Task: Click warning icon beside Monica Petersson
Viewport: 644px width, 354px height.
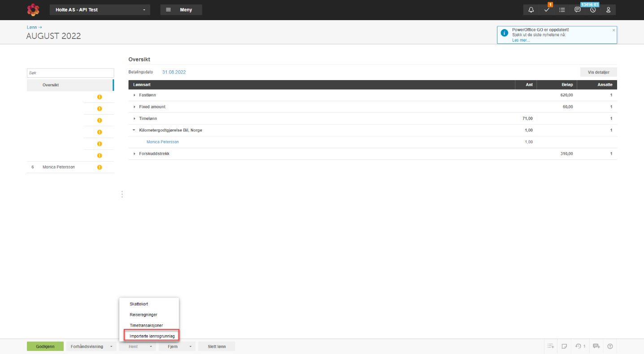Action: [x=99, y=167]
